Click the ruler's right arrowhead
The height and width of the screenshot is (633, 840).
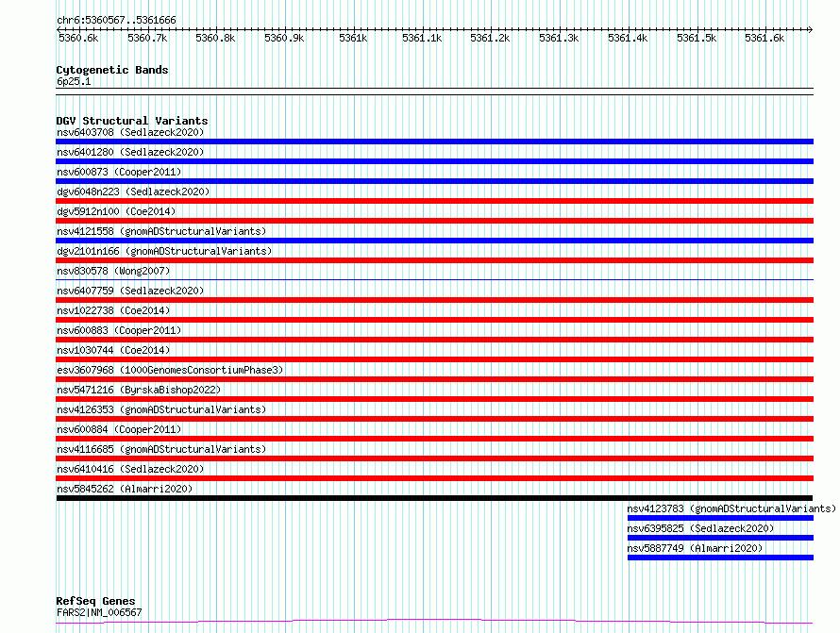(810, 29)
